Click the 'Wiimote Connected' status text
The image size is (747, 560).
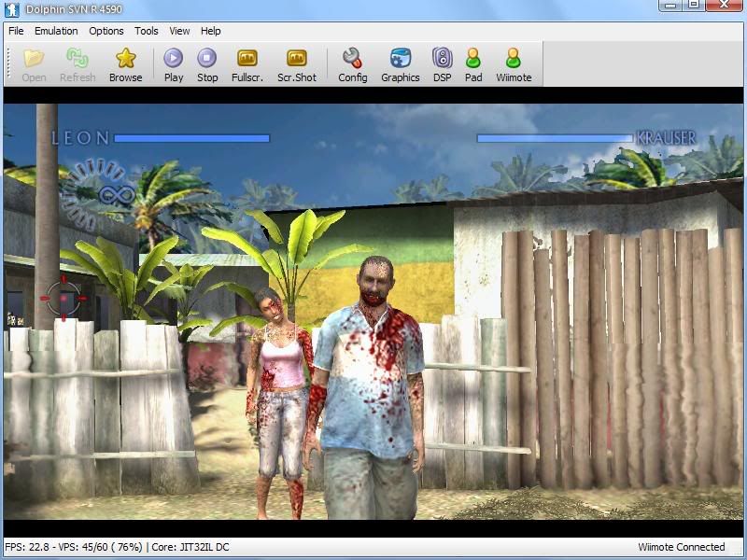click(x=682, y=547)
